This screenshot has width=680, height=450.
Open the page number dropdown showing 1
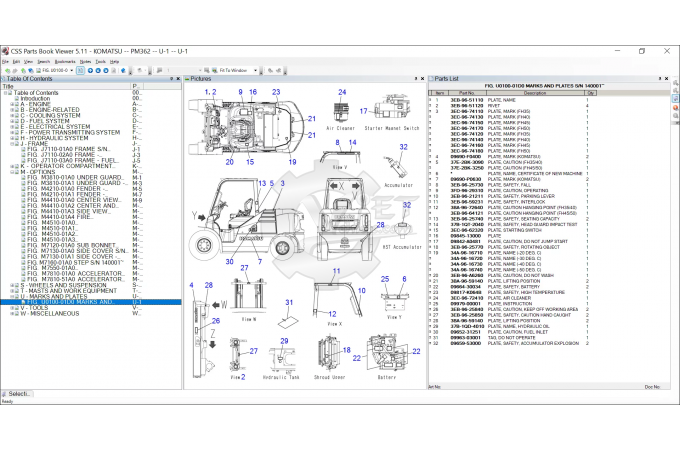[x=200, y=70]
